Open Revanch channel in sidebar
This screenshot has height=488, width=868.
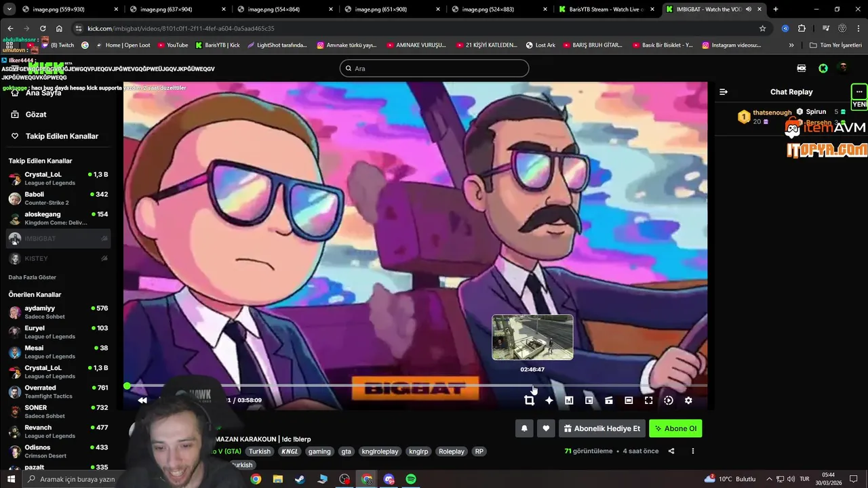tap(58, 432)
